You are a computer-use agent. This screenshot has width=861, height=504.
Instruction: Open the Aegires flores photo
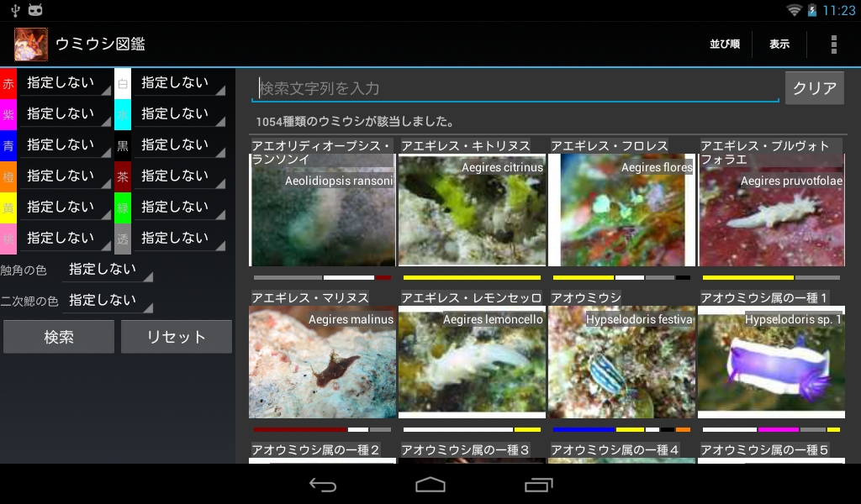pos(621,210)
